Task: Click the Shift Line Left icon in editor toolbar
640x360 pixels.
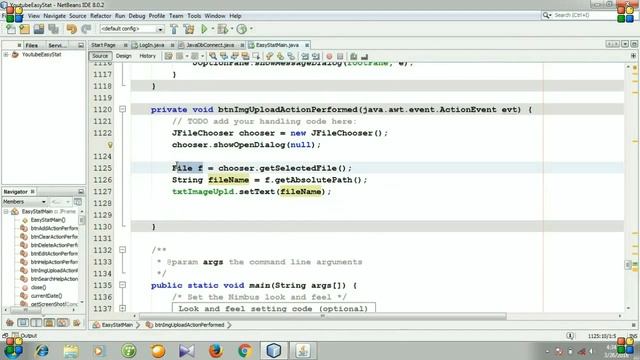Action: (305, 56)
